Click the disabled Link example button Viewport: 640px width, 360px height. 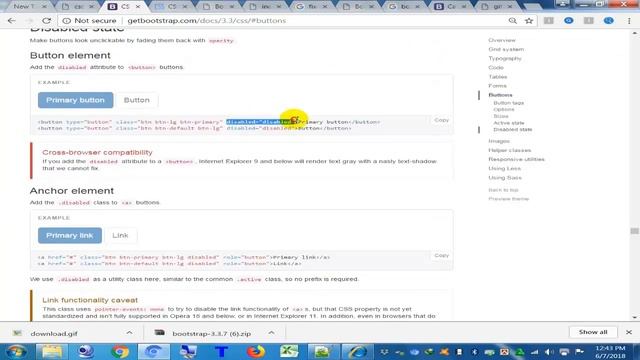(120, 236)
